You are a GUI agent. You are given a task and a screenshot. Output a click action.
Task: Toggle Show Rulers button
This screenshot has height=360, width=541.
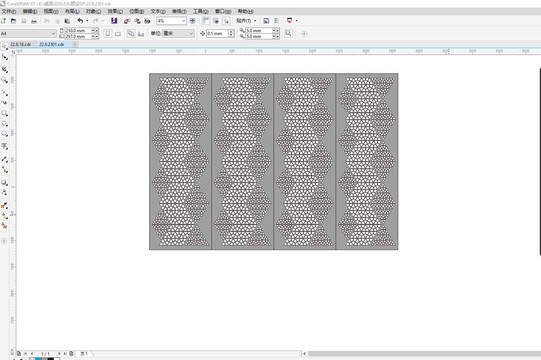tap(206, 21)
